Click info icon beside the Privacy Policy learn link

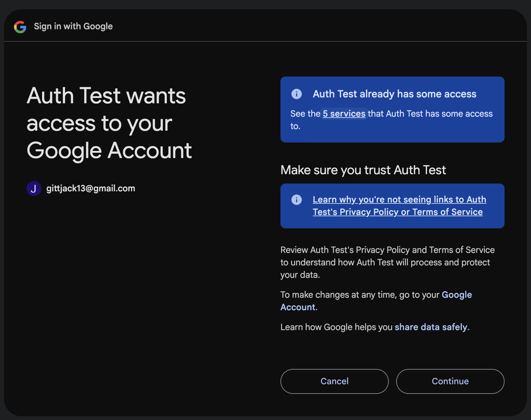point(296,200)
